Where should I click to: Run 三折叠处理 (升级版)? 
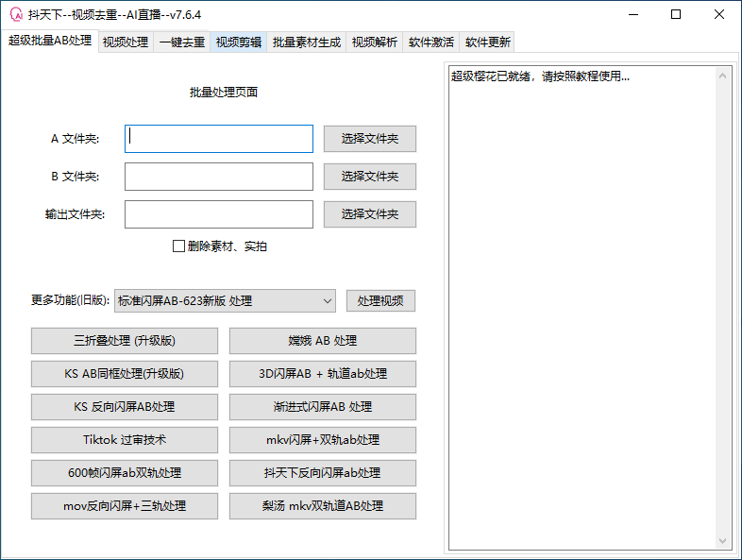point(125,341)
